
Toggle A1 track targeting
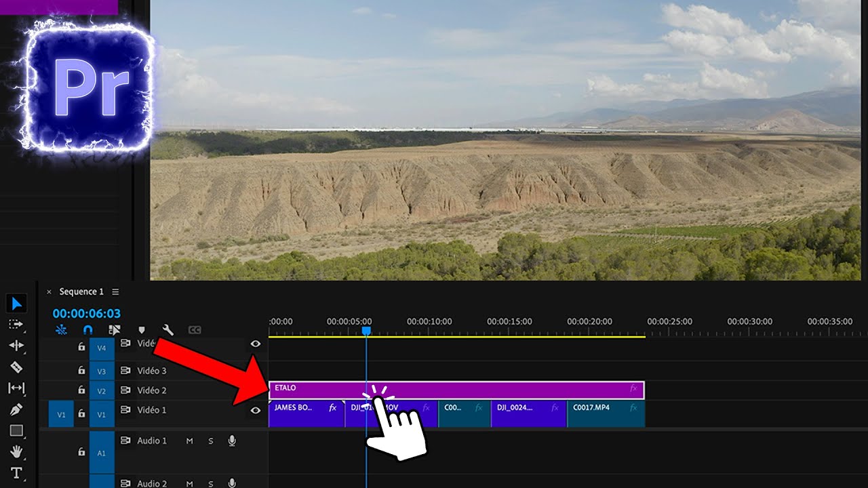click(x=102, y=451)
